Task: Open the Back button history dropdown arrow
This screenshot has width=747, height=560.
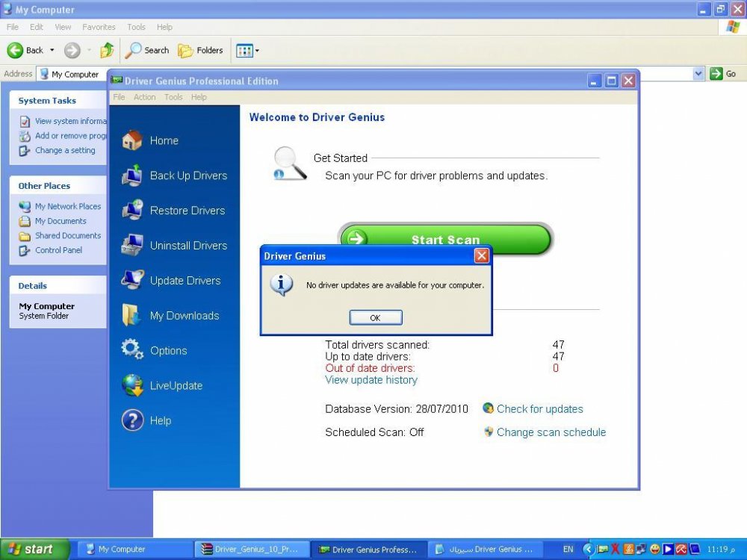Action: pos(52,50)
